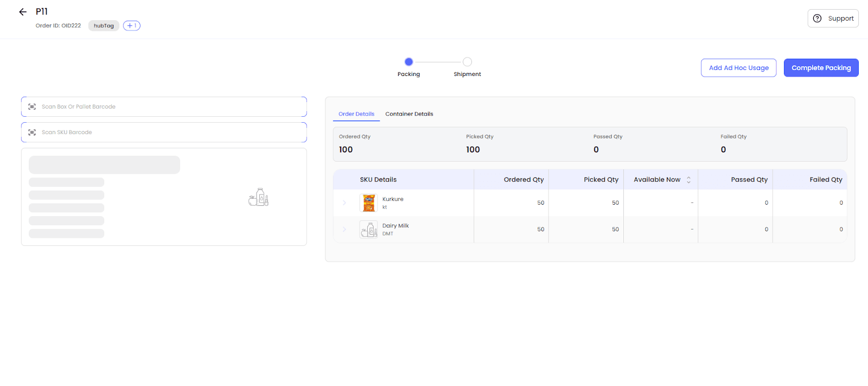Open the Order Details tab
This screenshot has height=386, width=868.
pyautogui.click(x=356, y=114)
